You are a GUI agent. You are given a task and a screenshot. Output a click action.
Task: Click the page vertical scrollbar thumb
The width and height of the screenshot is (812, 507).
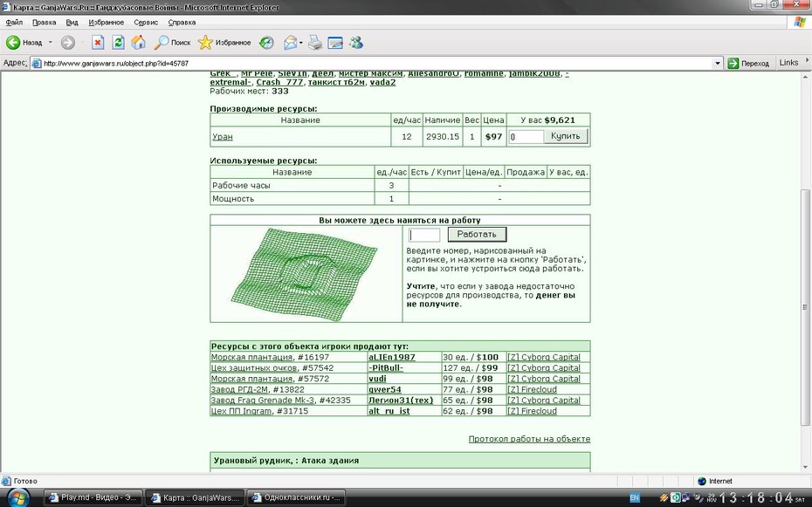pyautogui.click(x=805, y=307)
